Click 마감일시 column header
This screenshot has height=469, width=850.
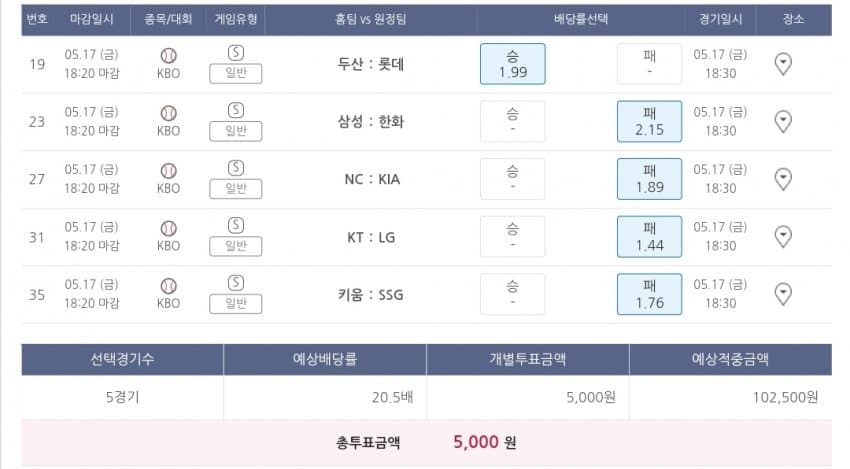pos(92,19)
